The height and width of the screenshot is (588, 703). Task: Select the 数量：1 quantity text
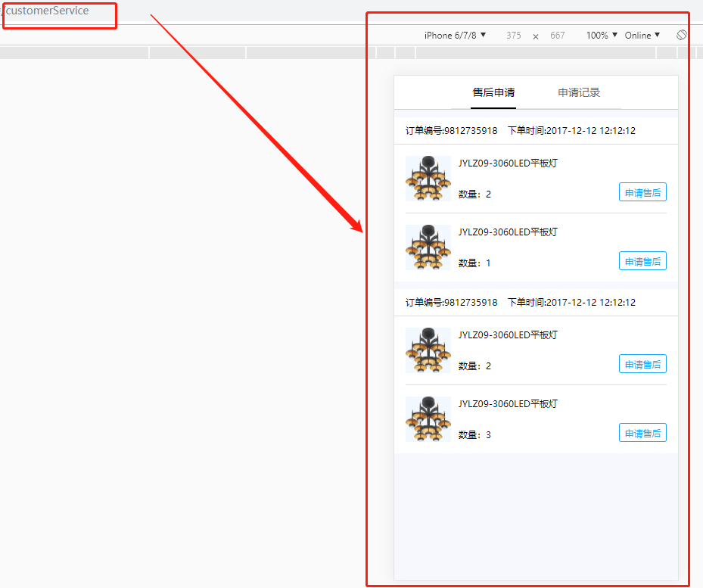pyautogui.click(x=474, y=263)
